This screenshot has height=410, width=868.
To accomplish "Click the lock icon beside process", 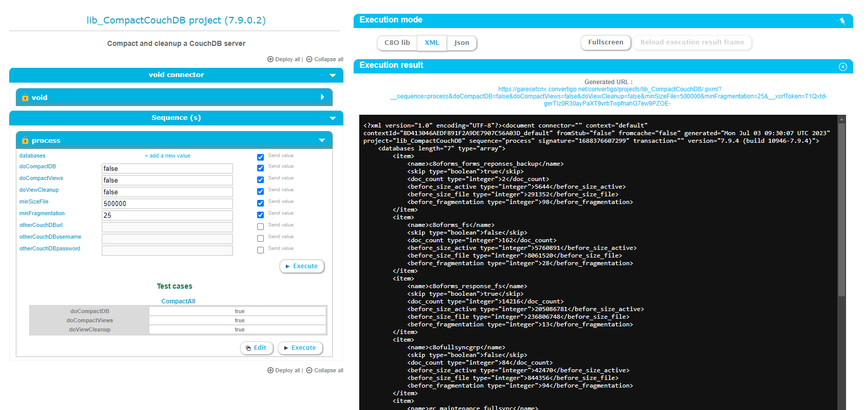I will pyautogui.click(x=25, y=141).
